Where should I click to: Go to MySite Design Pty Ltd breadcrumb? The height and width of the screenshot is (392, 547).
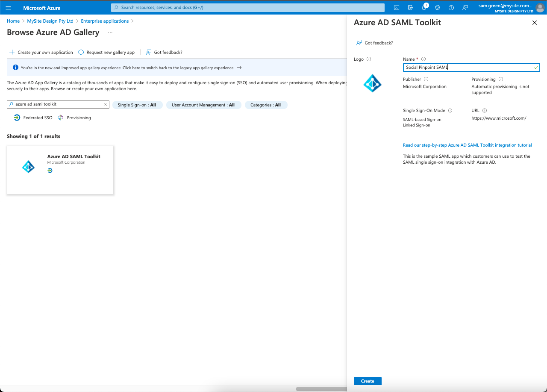click(x=50, y=21)
